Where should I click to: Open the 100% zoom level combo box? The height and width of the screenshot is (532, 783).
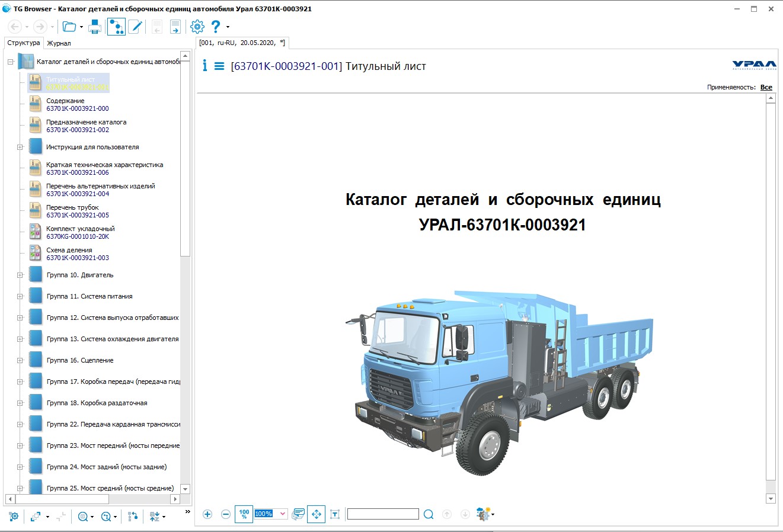click(271, 514)
